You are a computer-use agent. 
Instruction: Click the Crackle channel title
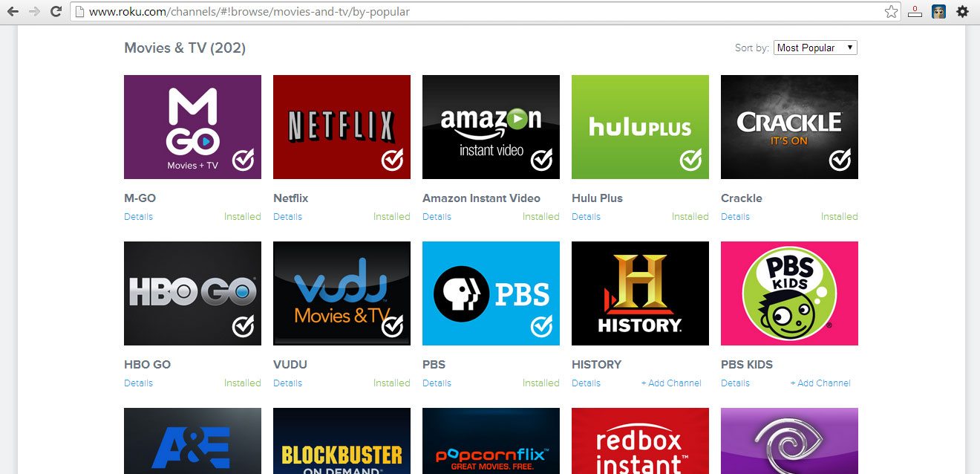click(x=742, y=198)
